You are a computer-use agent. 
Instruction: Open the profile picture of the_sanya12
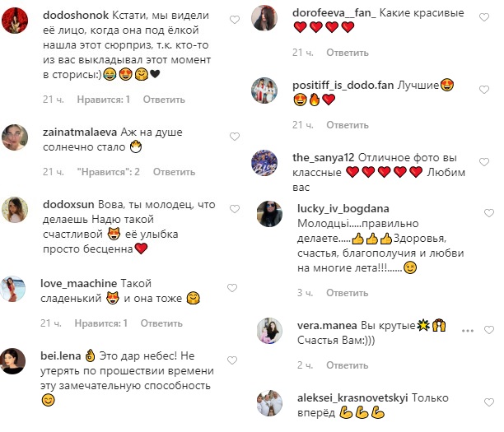click(x=264, y=163)
